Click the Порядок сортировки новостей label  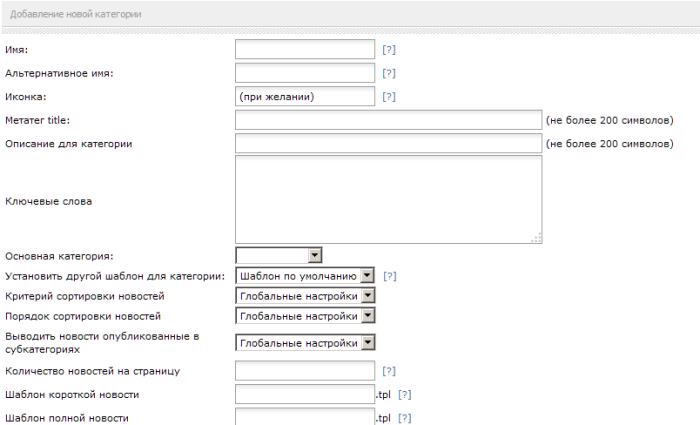83,317
